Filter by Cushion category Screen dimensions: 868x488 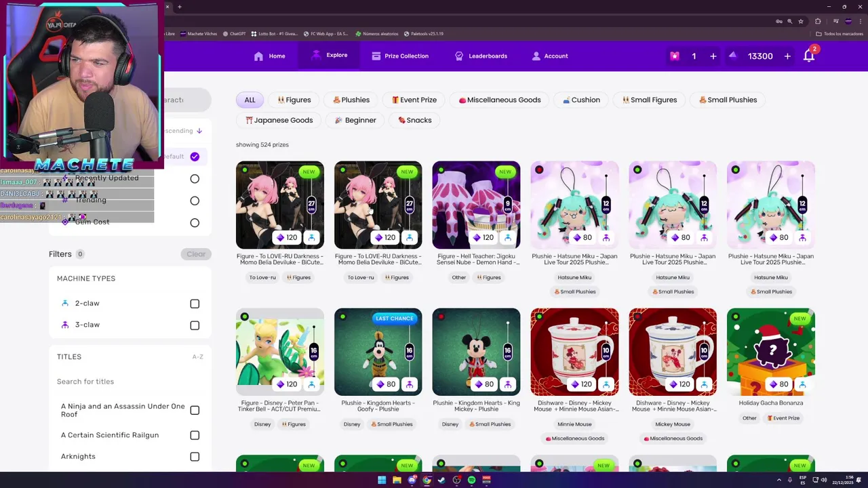tap(581, 100)
